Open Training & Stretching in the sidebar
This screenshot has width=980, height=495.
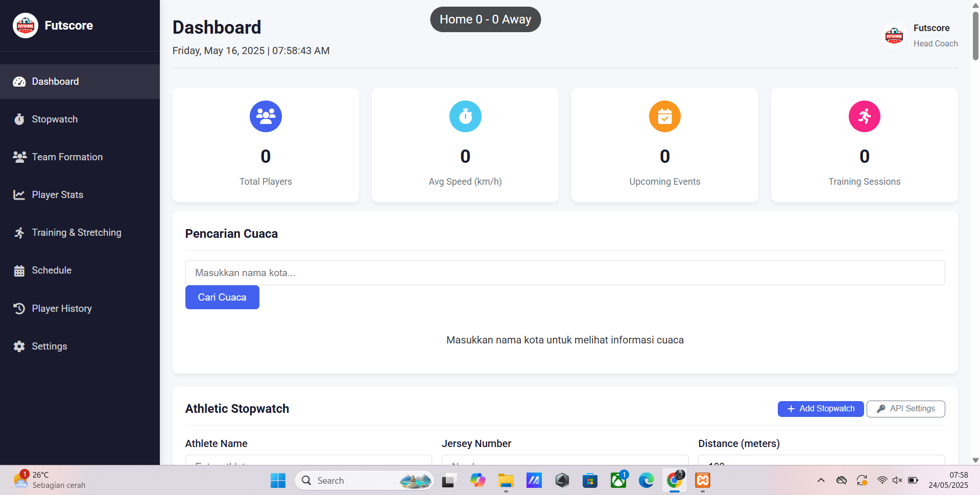coord(80,233)
